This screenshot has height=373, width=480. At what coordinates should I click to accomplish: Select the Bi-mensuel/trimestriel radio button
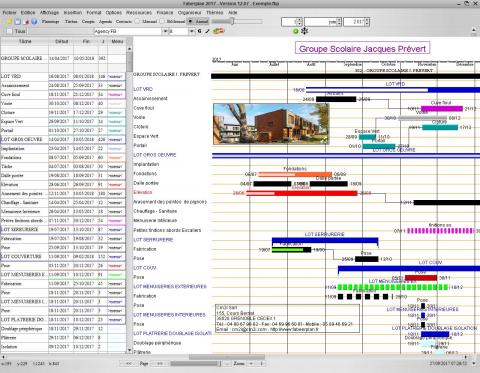coord(162,21)
